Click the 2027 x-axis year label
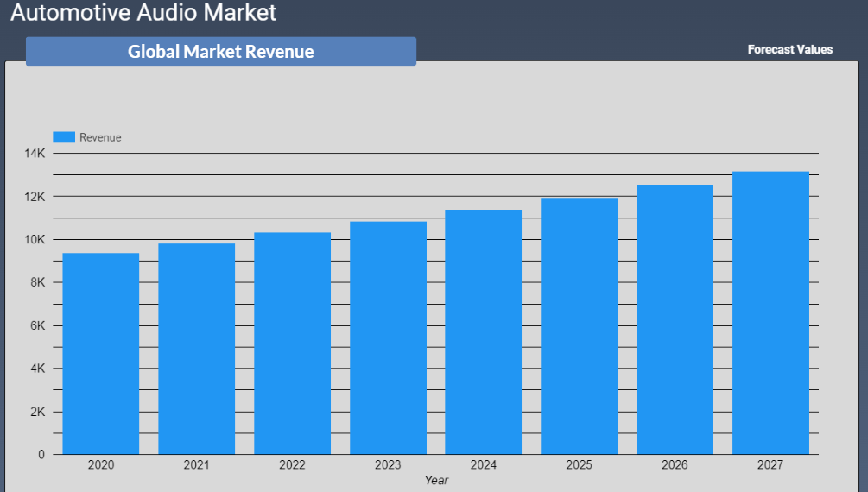Image resolution: width=868 pixels, height=492 pixels. tap(770, 465)
